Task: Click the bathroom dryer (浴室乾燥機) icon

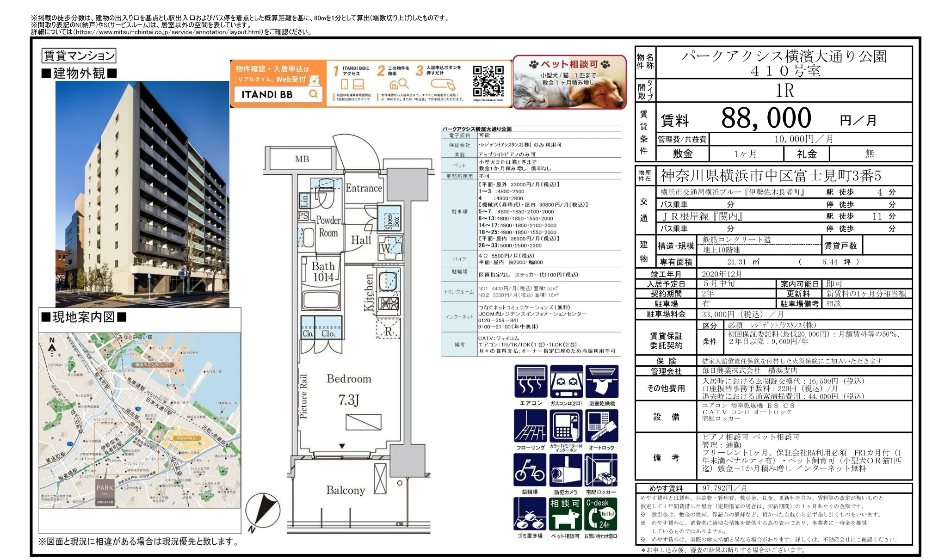Action: coord(602,382)
